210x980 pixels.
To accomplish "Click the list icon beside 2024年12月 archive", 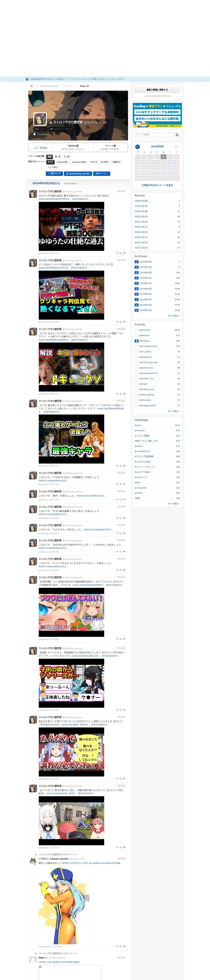I will pos(136,283).
